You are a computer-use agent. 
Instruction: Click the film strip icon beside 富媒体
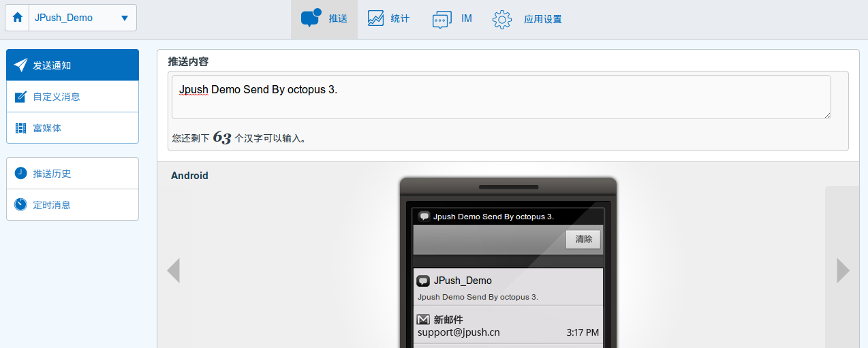pyautogui.click(x=21, y=128)
